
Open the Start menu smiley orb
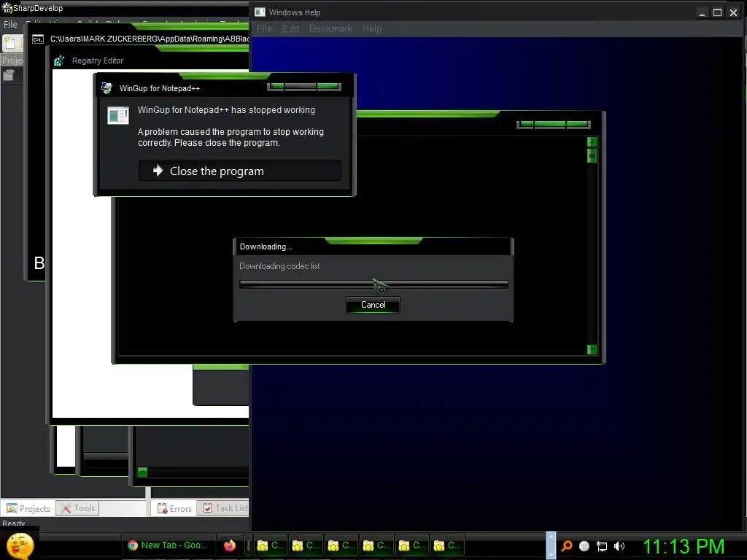coord(20,545)
